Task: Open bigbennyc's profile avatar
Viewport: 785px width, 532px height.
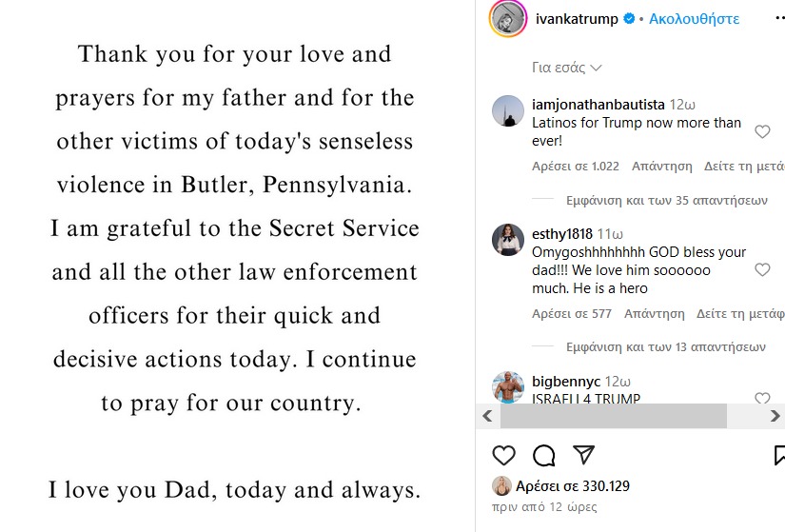Action: click(508, 388)
